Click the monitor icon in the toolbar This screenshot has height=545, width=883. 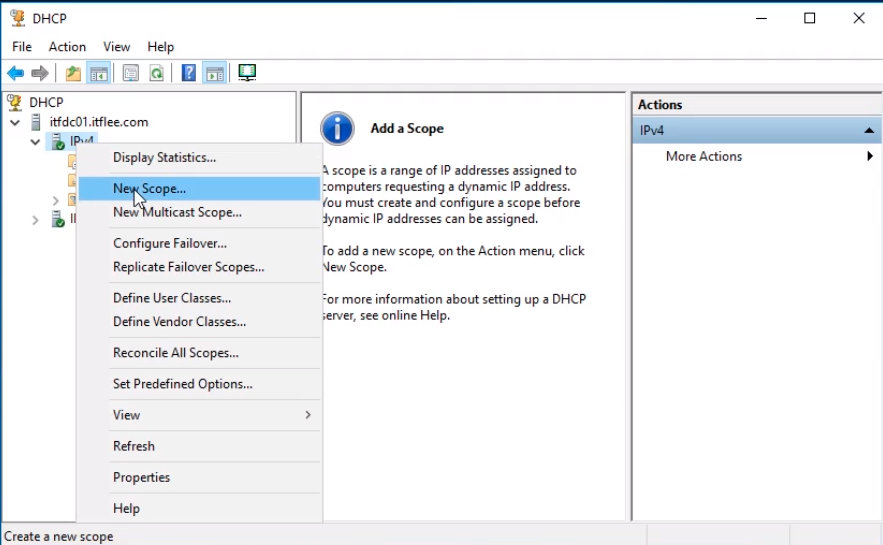(x=247, y=73)
